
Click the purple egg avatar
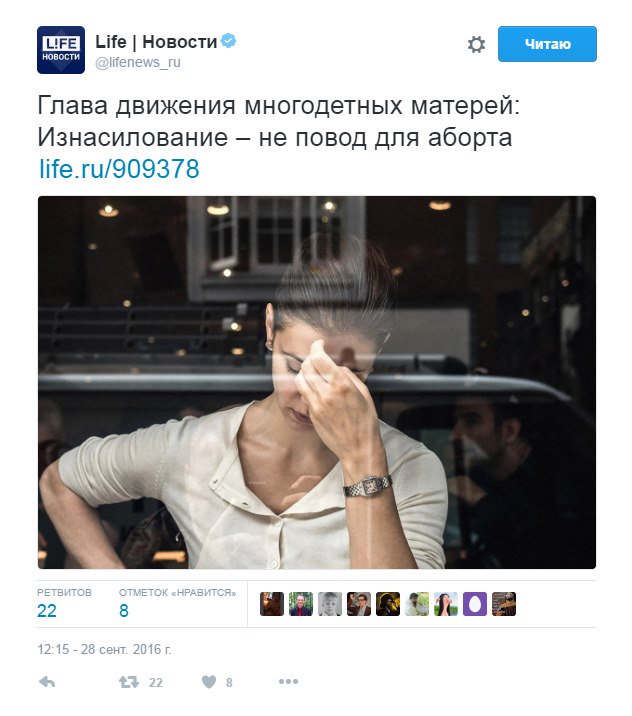coord(475,604)
